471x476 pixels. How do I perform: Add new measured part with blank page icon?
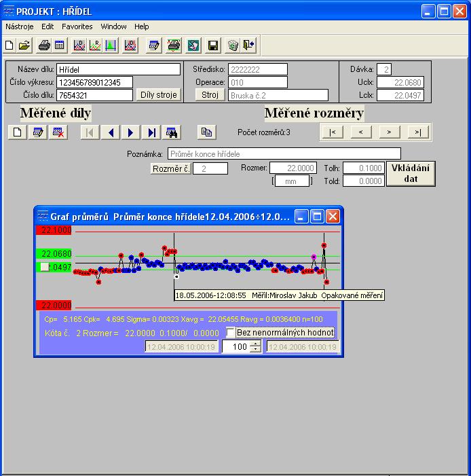(17, 132)
